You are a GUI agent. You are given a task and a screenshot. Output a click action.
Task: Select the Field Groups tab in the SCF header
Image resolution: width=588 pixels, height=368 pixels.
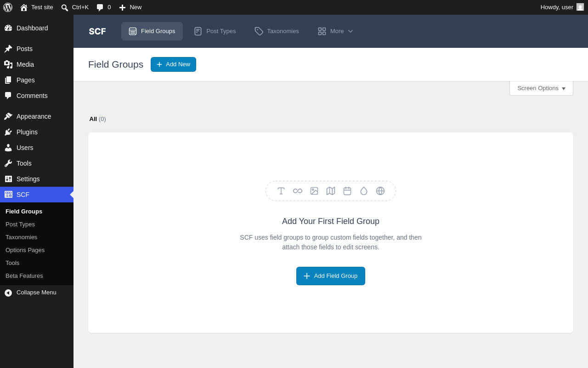click(152, 31)
